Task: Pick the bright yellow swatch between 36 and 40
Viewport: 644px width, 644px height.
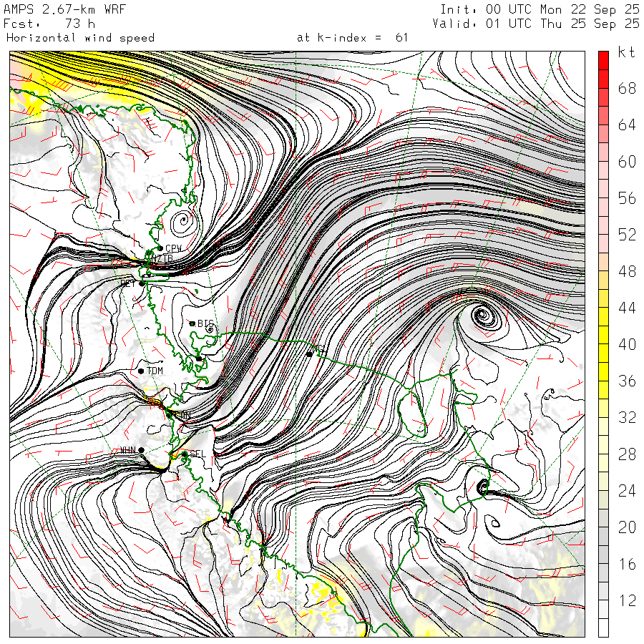Action: (603, 353)
